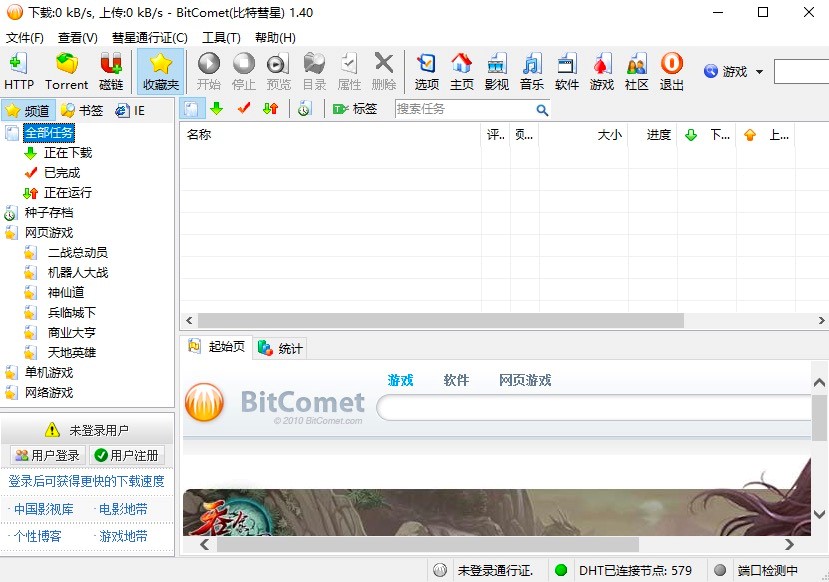829x582 pixels.
Task: Select the HTTP download tool
Action: coord(19,70)
